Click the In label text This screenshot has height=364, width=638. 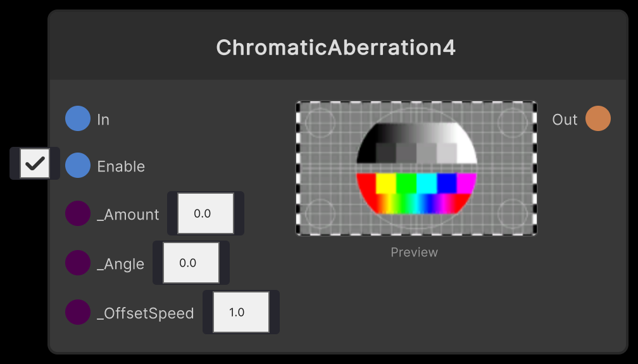[x=103, y=120]
